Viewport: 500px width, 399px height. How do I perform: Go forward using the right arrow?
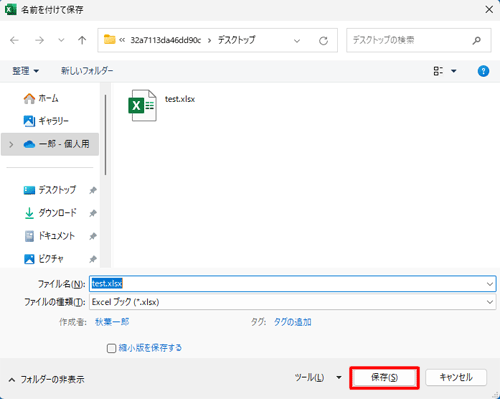(x=39, y=40)
